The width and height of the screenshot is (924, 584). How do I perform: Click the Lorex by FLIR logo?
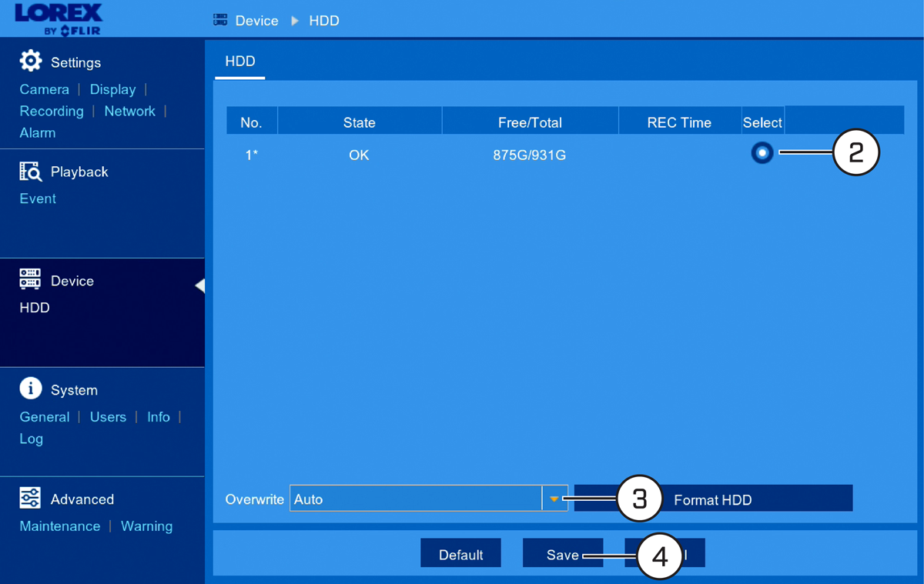tap(58, 19)
